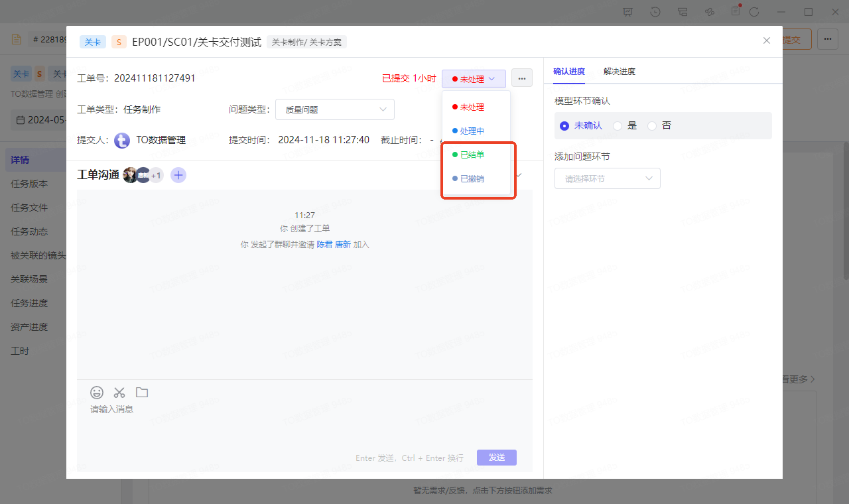Click the 发送 send button
Screen dimensions: 849x504
coord(496,458)
